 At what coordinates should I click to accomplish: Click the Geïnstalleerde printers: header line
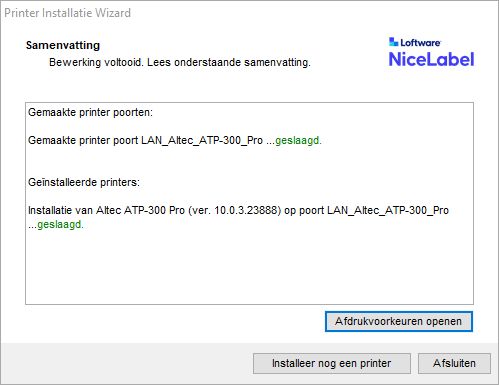coord(84,182)
